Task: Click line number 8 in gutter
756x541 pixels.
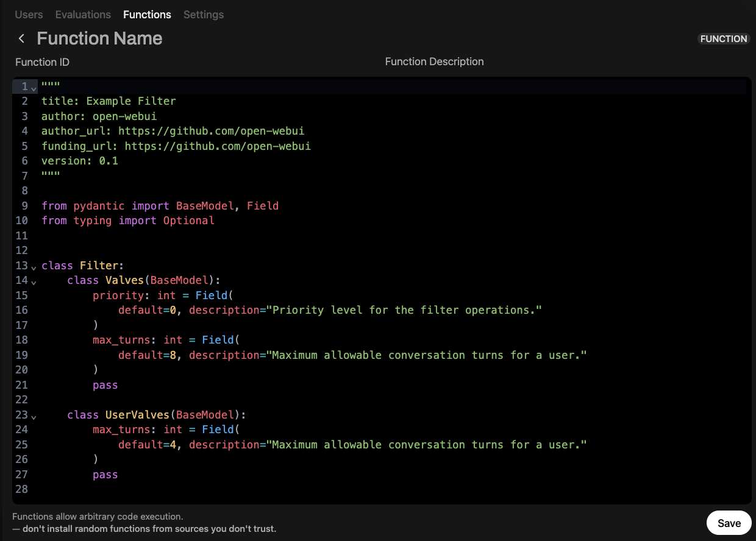Action: click(25, 191)
